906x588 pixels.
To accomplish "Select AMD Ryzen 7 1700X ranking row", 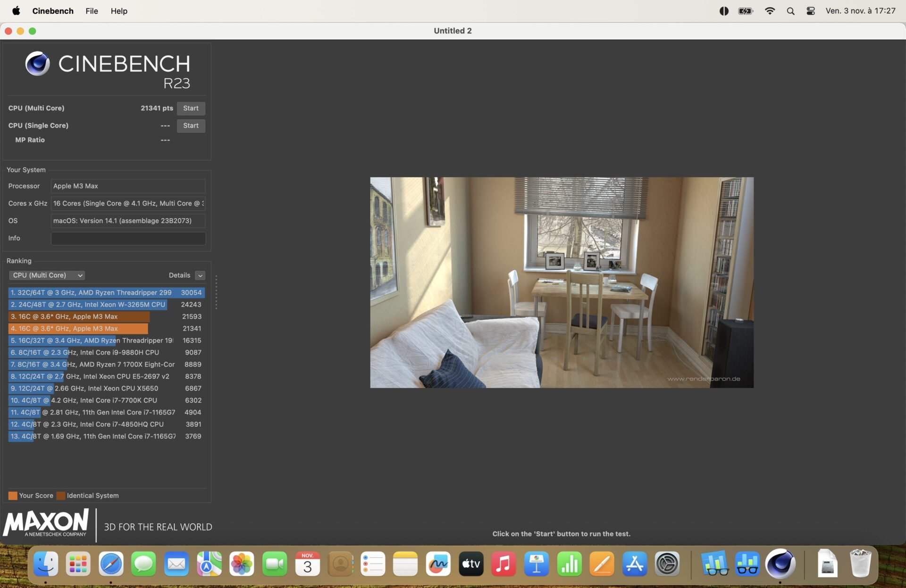I will tap(106, 364).
